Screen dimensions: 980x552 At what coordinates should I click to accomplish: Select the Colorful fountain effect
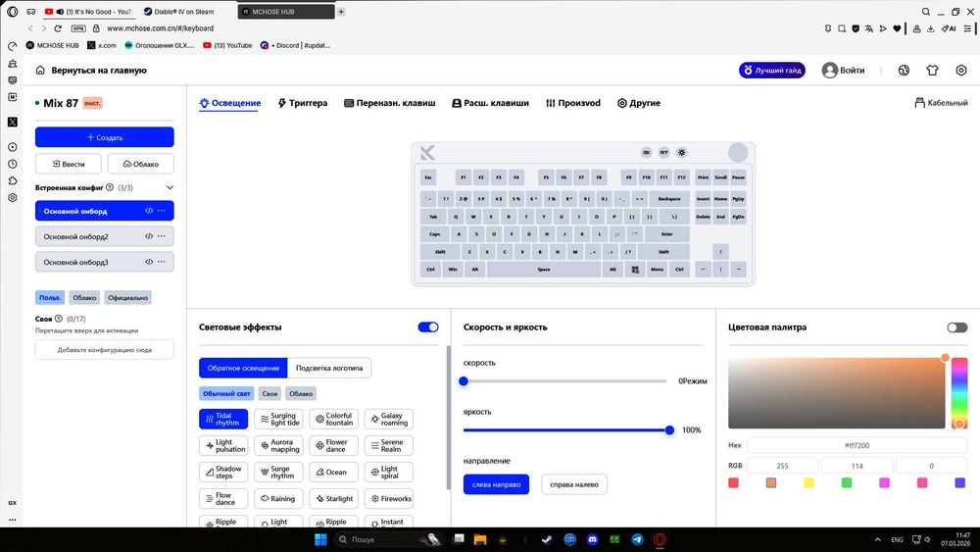coord(334,419)
